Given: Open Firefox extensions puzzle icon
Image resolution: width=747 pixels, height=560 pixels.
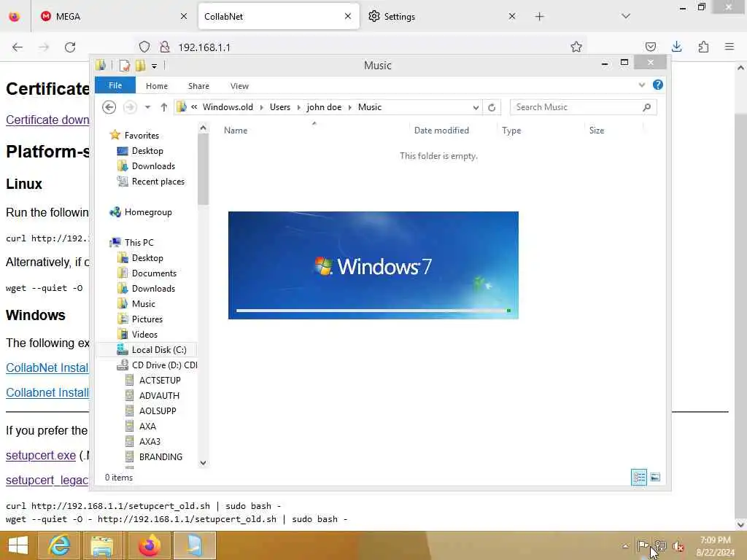Looking at the screenshot, I should 703,47.
